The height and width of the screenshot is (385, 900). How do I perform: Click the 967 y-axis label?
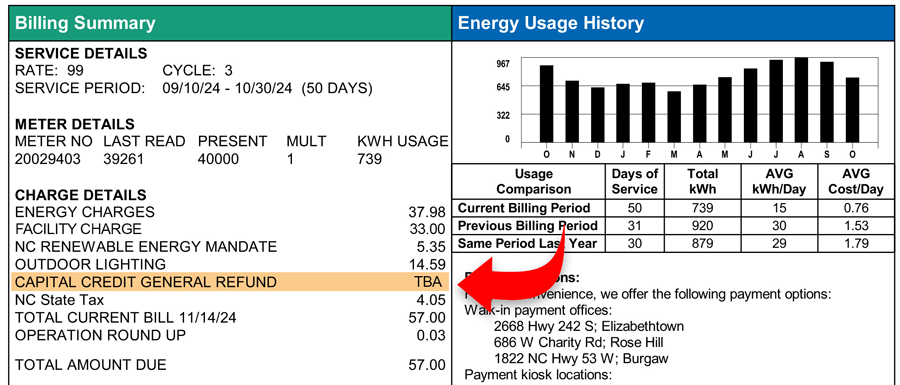click(503, 63)
